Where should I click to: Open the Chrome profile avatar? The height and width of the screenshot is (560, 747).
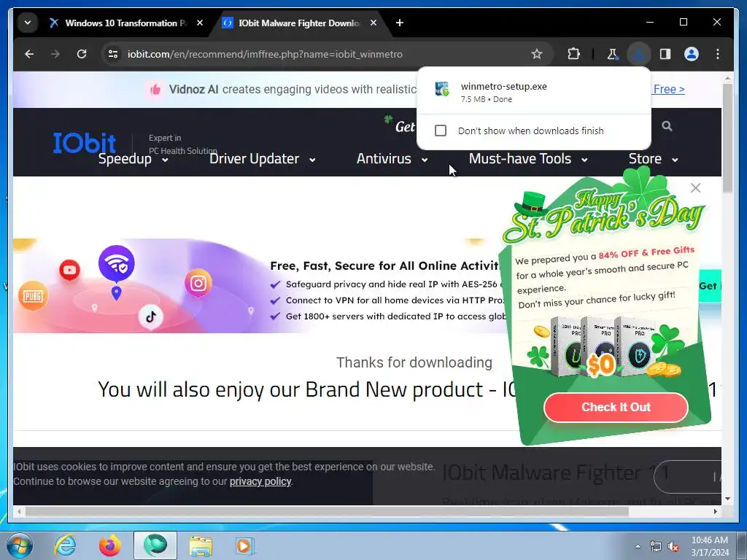click(x=692, y=54)
